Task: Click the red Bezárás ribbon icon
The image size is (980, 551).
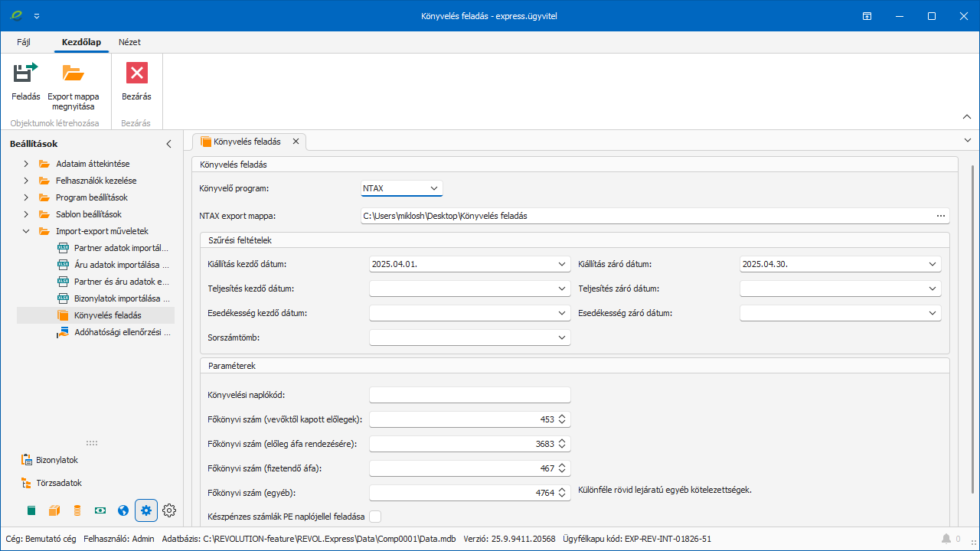Action: 136,74
